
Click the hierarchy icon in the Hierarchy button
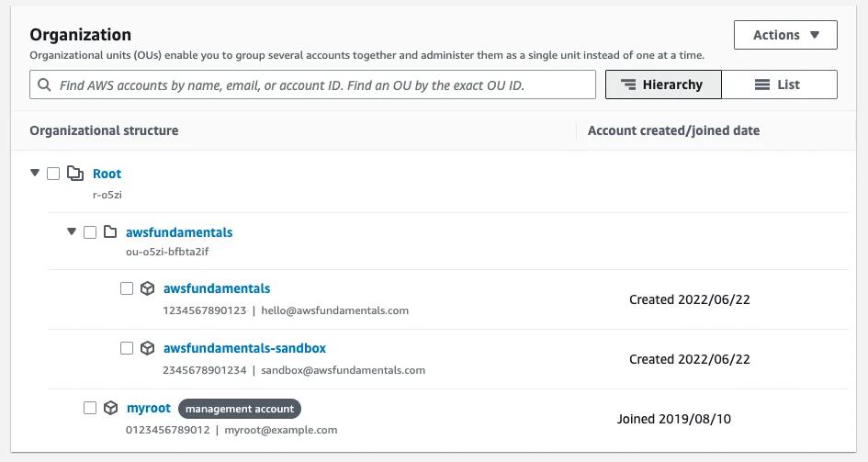[628, 85]
